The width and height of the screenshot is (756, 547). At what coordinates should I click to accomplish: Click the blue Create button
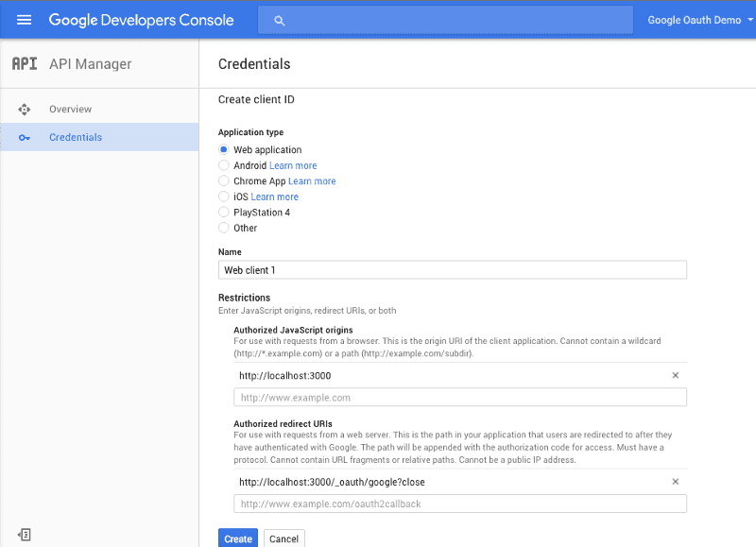click(x=238, y=538)
